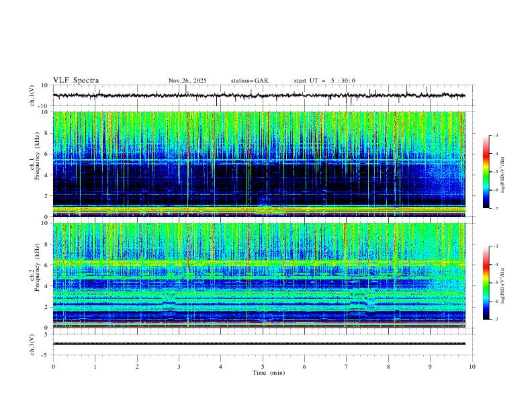Click the time axis tick '5'

click(x=263, y=367)
